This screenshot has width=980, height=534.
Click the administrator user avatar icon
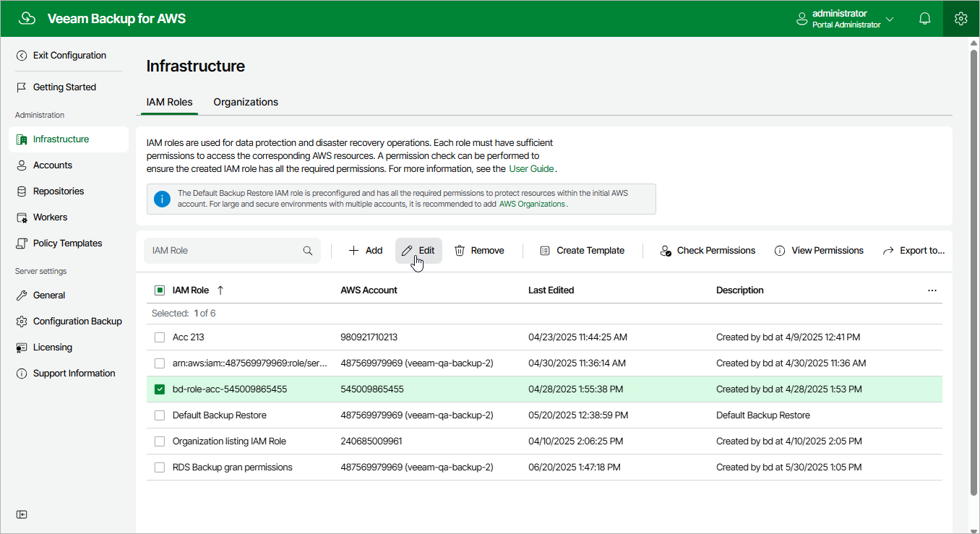pyautogui.click(x=801, y=19)
